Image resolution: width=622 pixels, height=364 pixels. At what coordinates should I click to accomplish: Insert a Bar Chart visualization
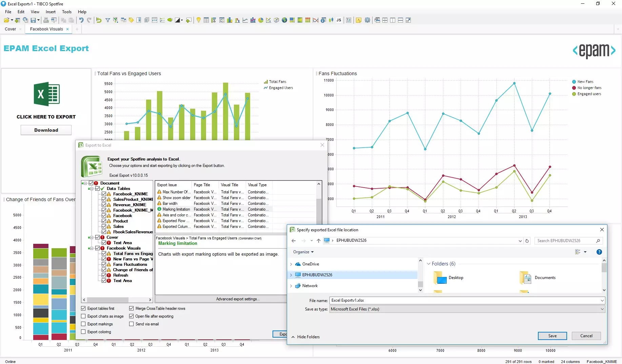[x=229, y=20]
